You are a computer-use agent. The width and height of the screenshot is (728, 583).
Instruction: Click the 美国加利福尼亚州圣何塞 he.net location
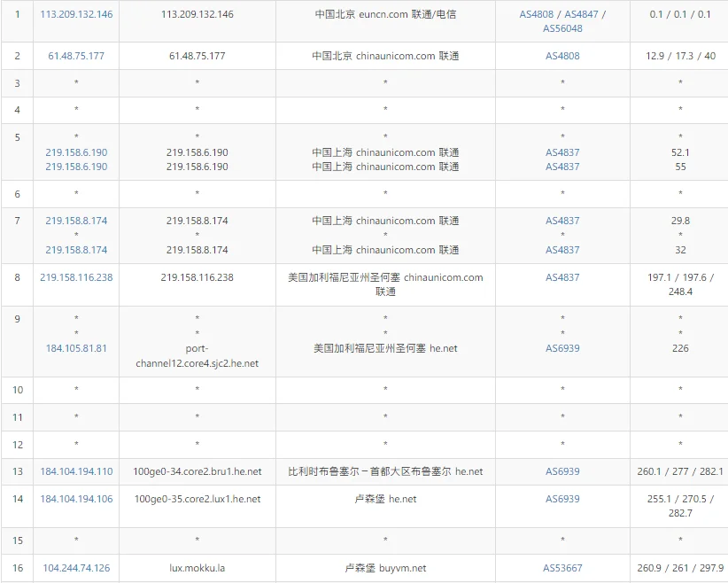click(x=385, y=348)
